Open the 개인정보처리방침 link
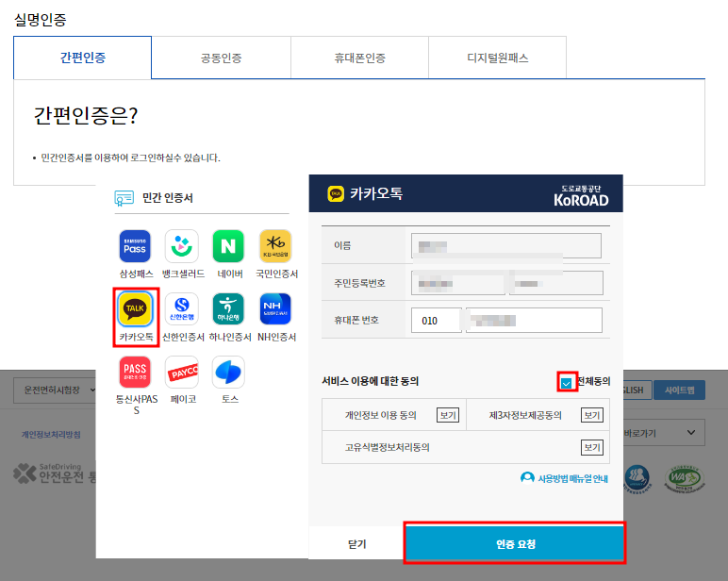This screenshot has width=728, height=581. [51, 435]
